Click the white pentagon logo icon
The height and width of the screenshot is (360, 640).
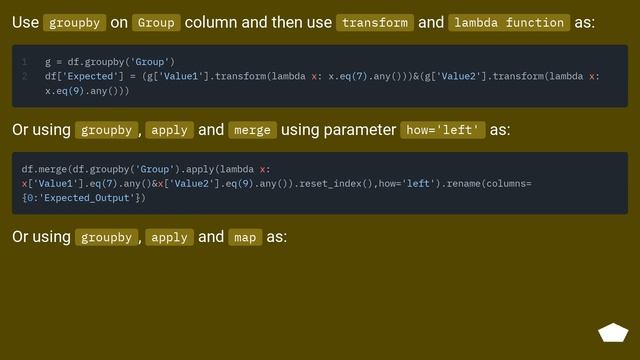click(613, 332)
